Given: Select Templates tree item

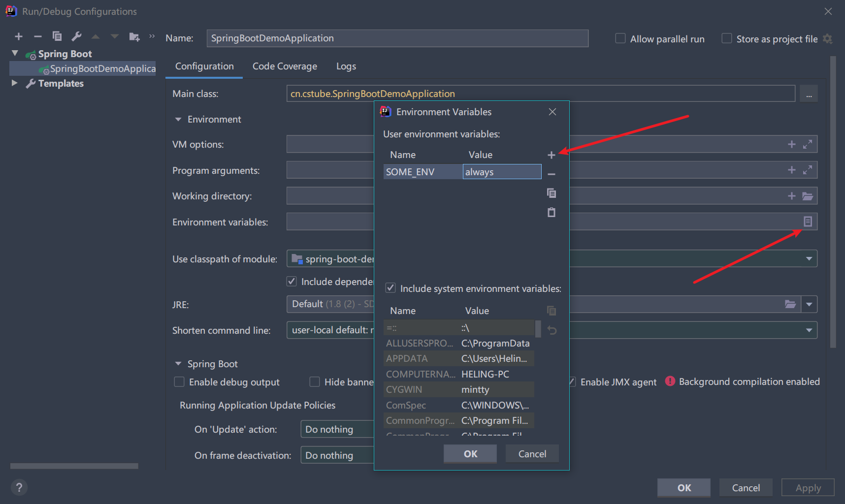Looking at the screenshot, I should click(x=61, y=83).
